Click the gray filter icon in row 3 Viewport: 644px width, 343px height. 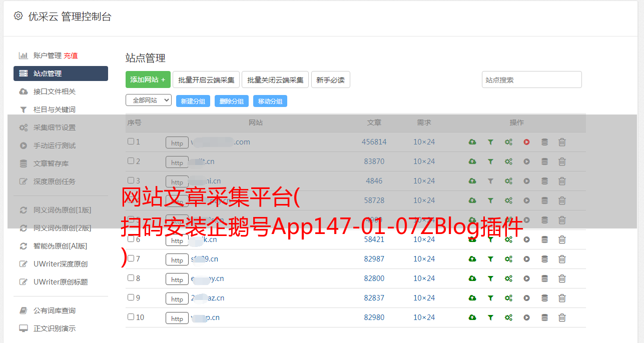point(490,181)
